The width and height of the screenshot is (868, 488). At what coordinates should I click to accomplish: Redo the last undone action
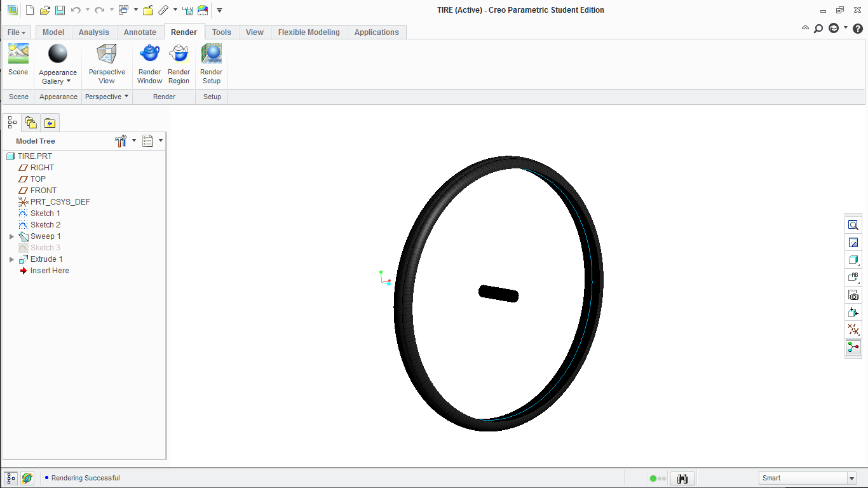pyautogui.click(x=100, y=10)
